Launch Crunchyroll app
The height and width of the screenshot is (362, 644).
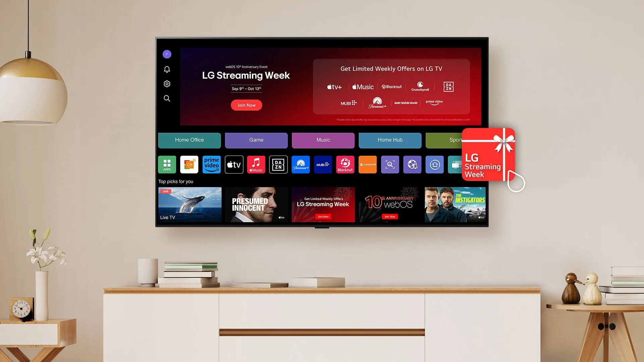coord(368,165)
